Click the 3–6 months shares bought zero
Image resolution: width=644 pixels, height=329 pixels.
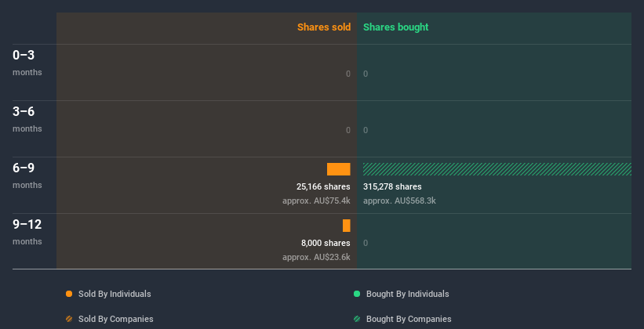pos(366,131)
